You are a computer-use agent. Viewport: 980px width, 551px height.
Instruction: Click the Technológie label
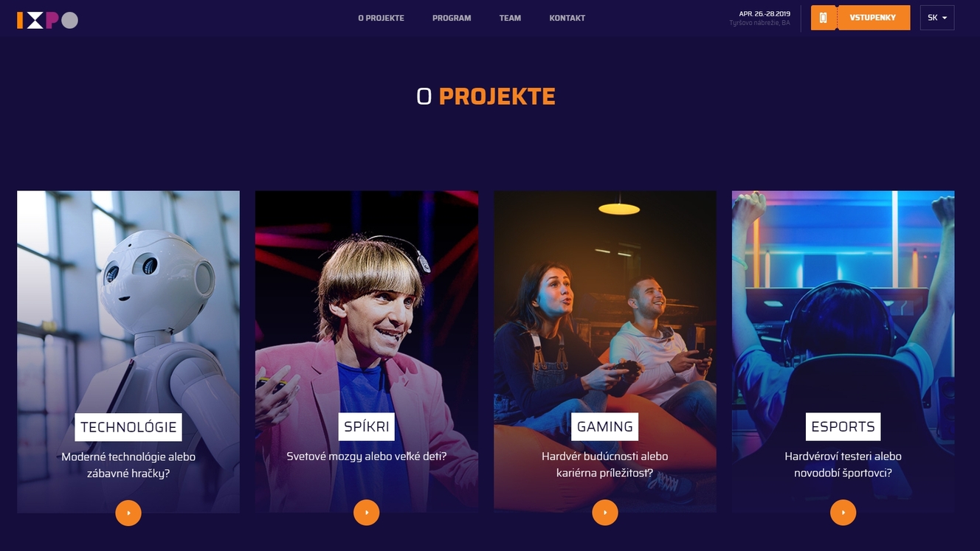coord(128,427)
